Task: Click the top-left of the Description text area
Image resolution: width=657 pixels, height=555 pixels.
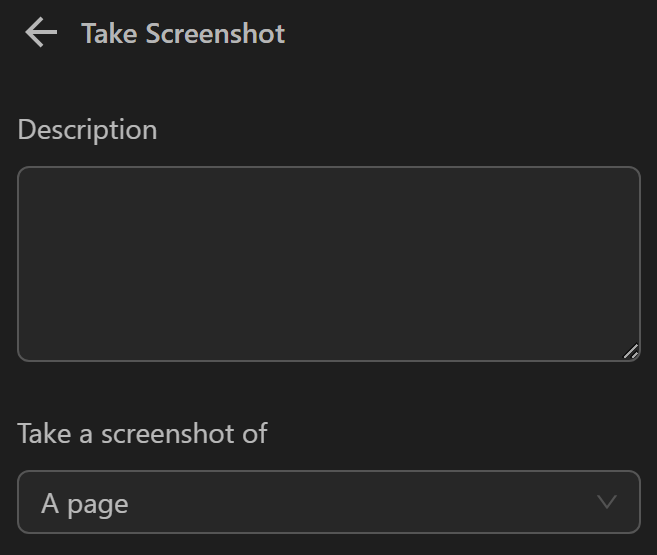Action: (40, 188)
